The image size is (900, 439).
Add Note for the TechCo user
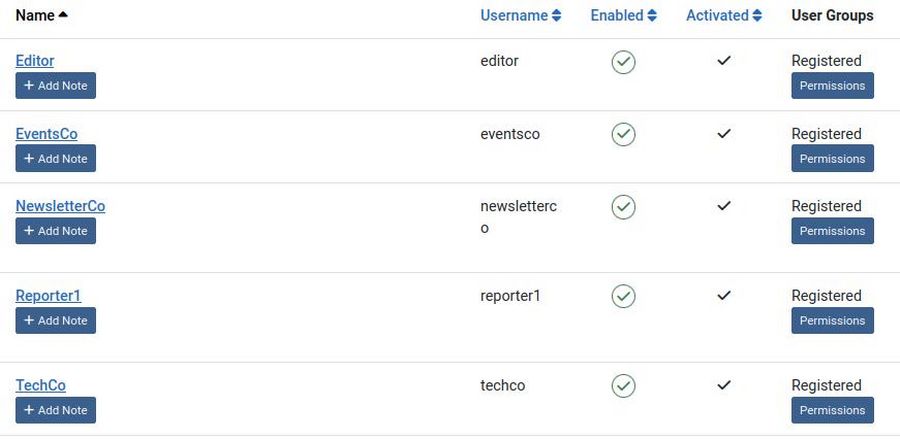[x=56, y=410]
